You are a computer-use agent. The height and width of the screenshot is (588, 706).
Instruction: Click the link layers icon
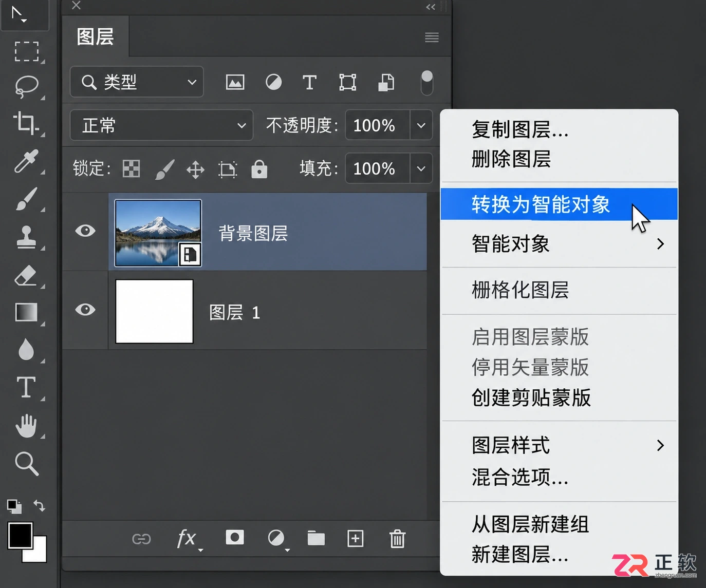(x=141, y=539)
